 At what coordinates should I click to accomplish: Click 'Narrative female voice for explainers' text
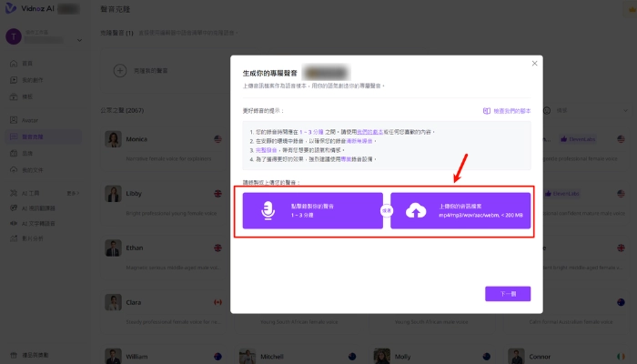click(168, 159)
